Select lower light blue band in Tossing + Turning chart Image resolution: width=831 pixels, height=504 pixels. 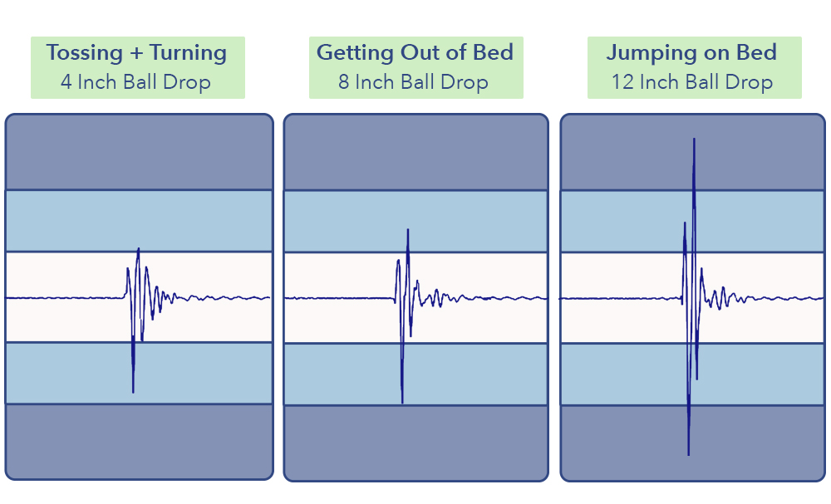coord(66,373)
